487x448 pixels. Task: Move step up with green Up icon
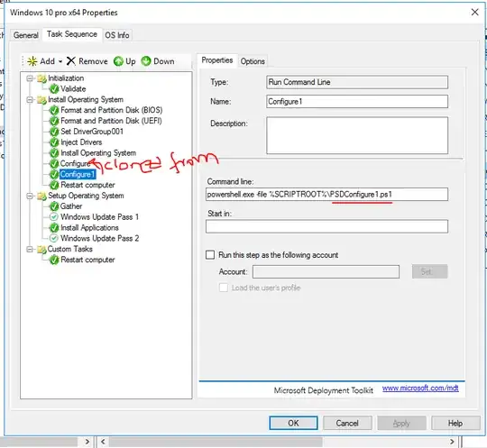tap(118, 61)
